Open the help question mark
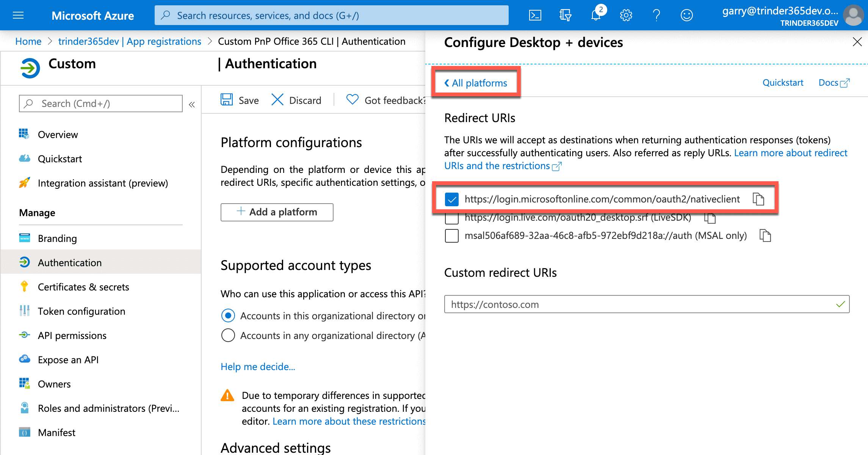The image size is (868, 455). tap(656, 15)
